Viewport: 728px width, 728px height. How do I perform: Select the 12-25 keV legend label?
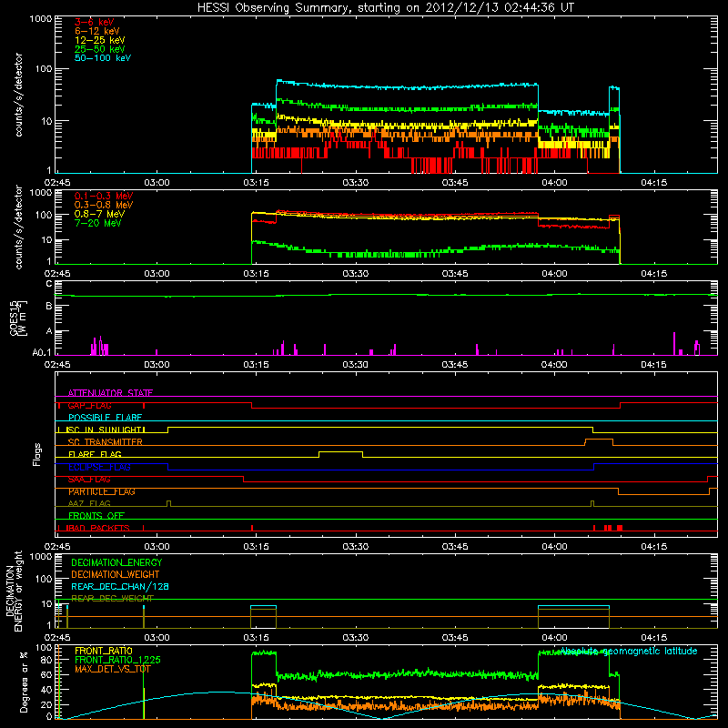coord(99,40)
